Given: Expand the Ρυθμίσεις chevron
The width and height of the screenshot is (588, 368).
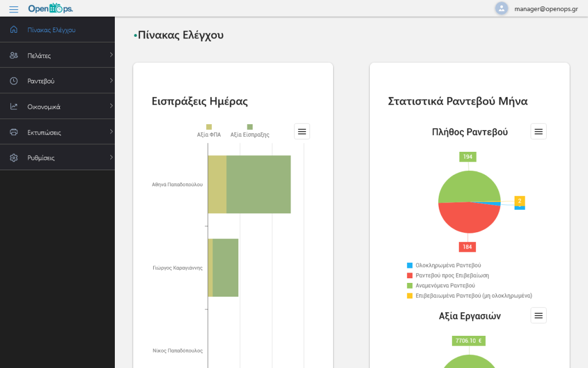Looking at the screenshot, I should point(111,158).
